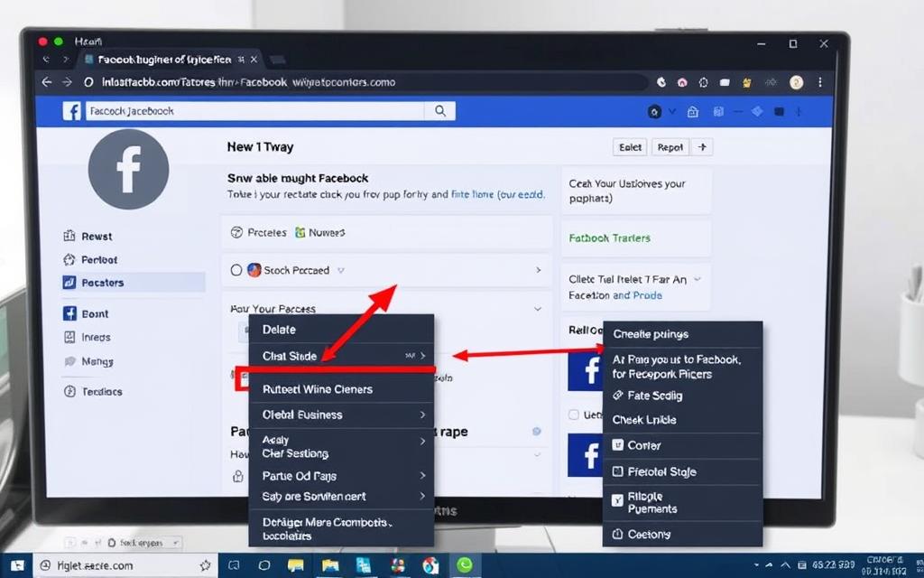
Task: Open the chevron dropdown in Facebook header
Action: pos(672,111)
